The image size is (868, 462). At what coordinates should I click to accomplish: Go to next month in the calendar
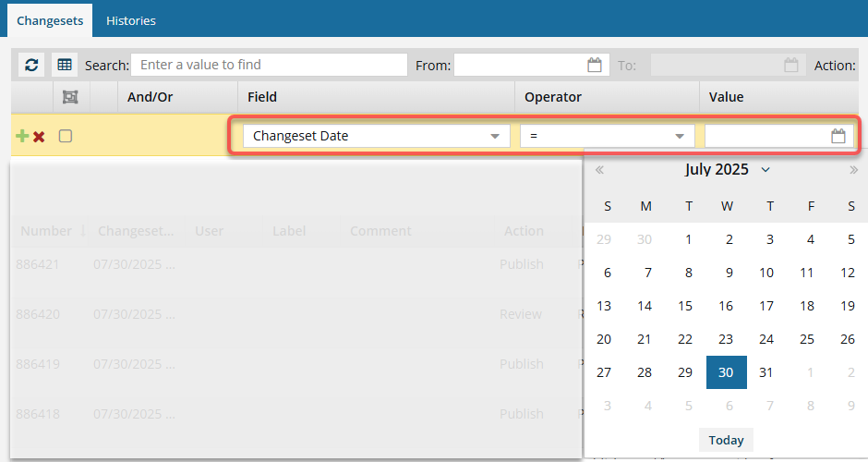[853, 170]
